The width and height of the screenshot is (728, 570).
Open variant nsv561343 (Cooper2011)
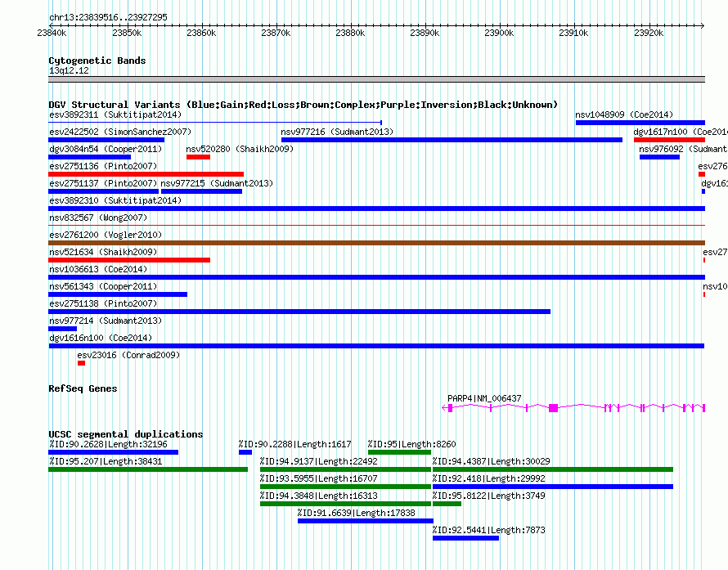pos(103,286)
